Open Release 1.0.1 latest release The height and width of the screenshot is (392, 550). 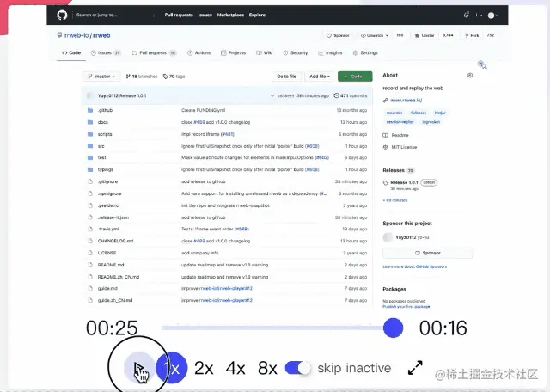pos(404,182)
